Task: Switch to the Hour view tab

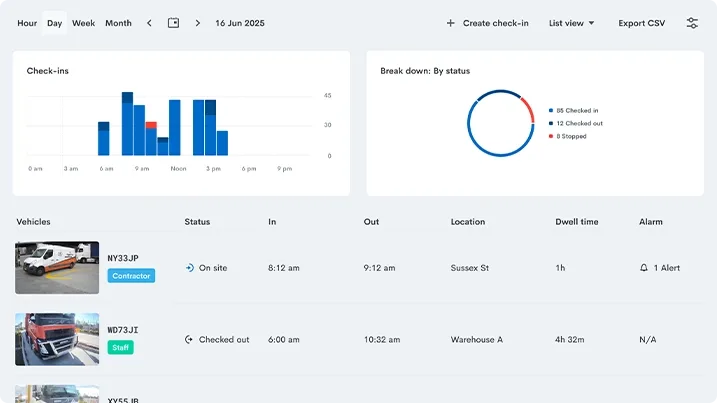Action: (27, 23)
